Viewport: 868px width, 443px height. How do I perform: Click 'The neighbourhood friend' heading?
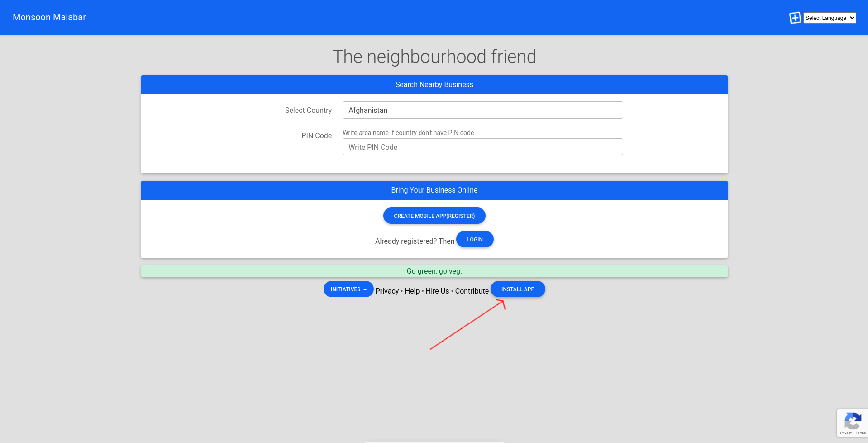(x=434, y=57)
